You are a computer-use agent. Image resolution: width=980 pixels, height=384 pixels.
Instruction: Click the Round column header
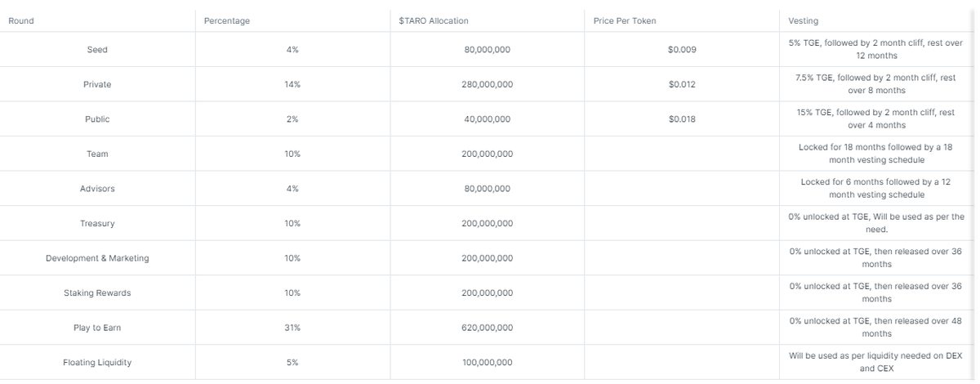click(21, 20)
